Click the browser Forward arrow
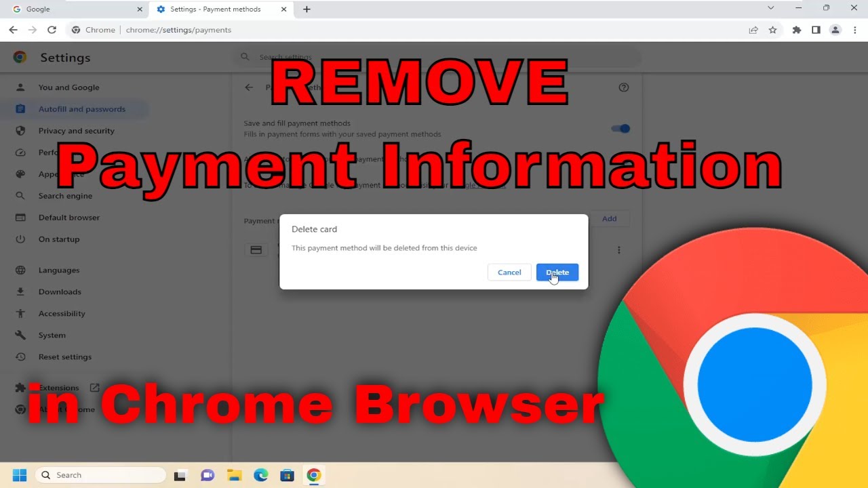This screenshot has height=488, width=868. click(x=33, y=30)
